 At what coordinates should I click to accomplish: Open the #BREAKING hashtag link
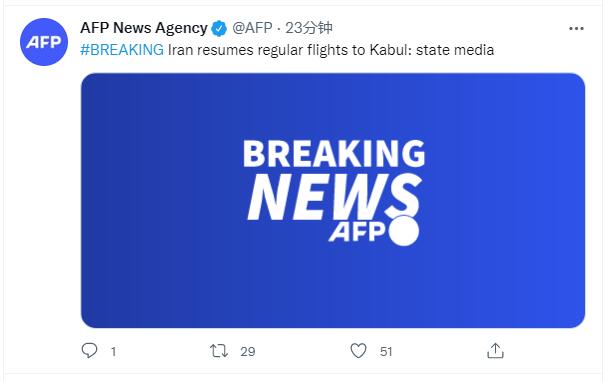point(122,50)
